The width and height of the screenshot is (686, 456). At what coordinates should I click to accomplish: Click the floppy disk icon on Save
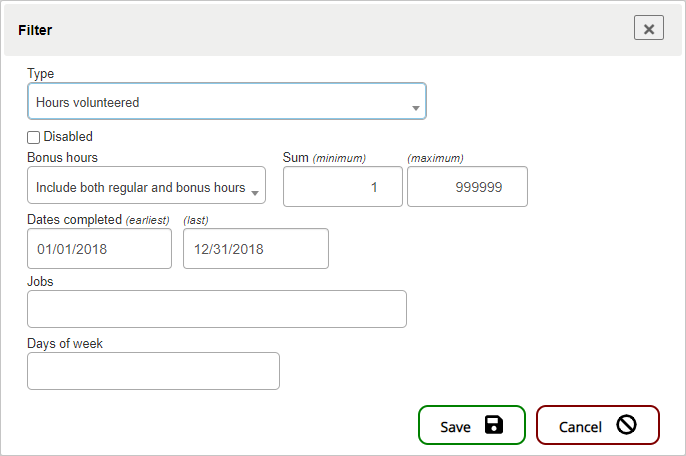click(x=493, y=425)
